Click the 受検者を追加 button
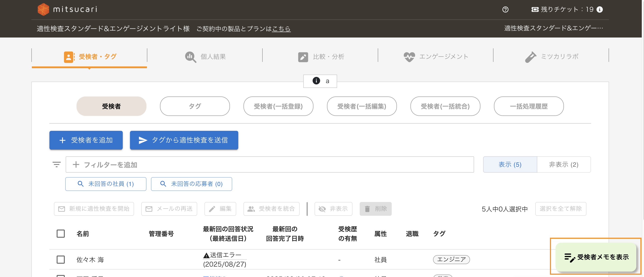The width and height of the screenshot is (644, 277). (x=86, y=140)
